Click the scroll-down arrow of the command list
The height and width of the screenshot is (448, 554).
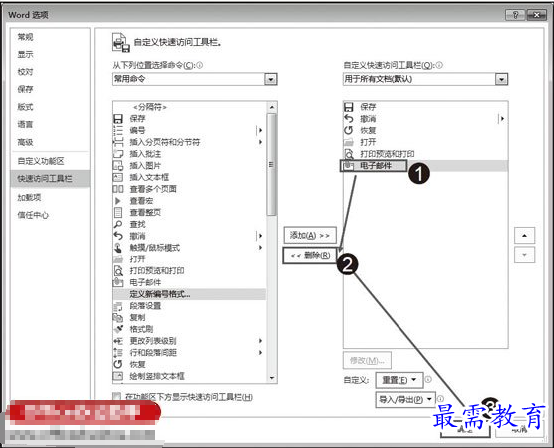(x=271, y=378)
